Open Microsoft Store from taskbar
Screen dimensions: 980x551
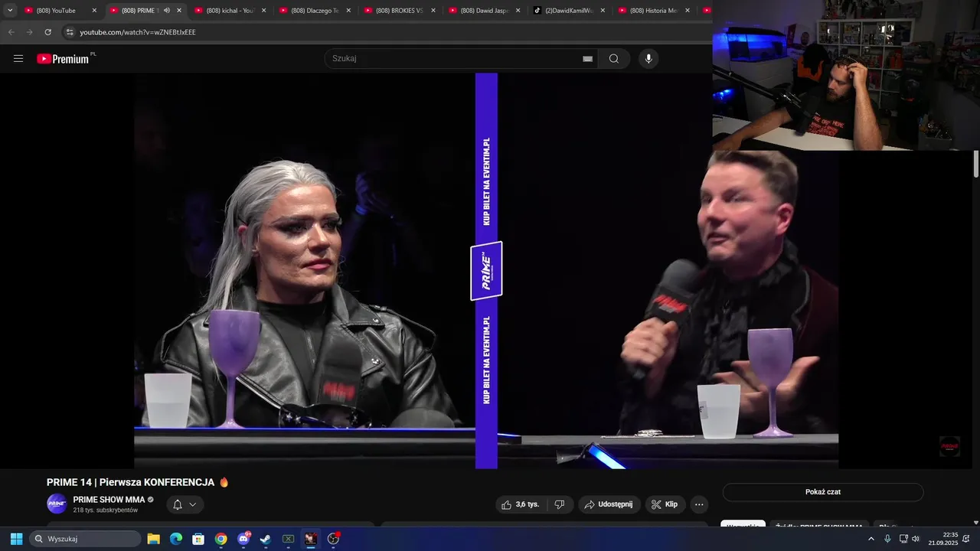tap(198, 539)
